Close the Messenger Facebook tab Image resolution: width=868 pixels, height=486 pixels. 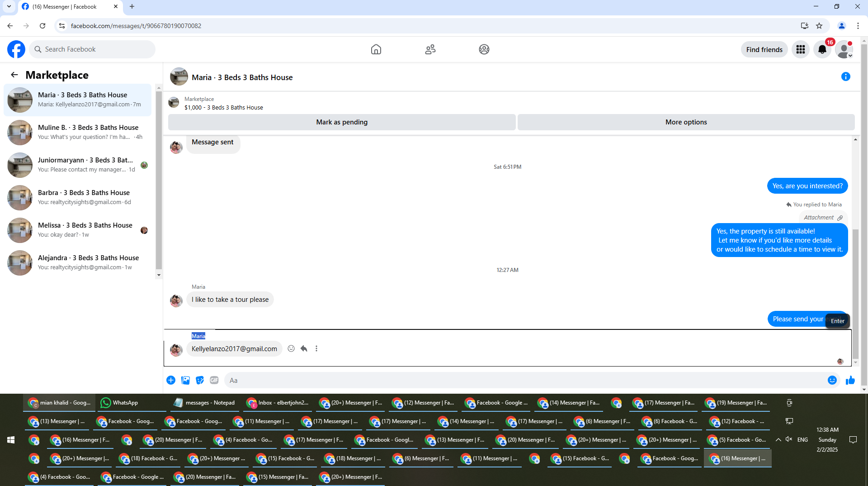pyautogui.click(x=116, y=6)
